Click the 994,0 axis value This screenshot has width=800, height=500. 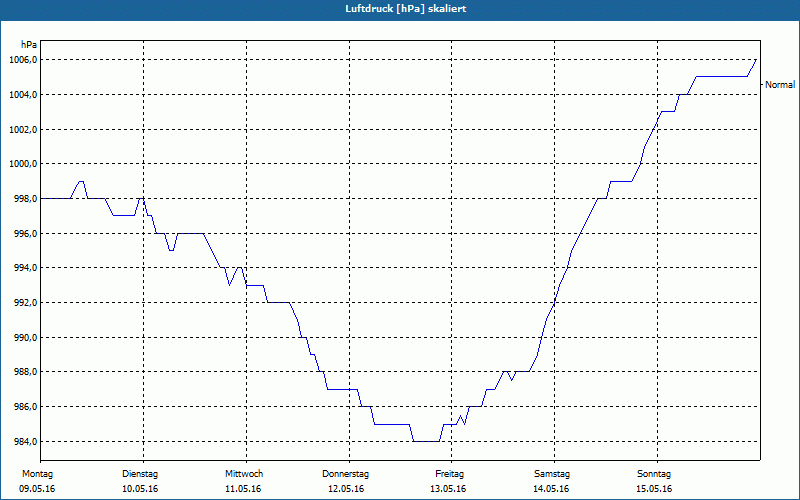tap(25, 268)
